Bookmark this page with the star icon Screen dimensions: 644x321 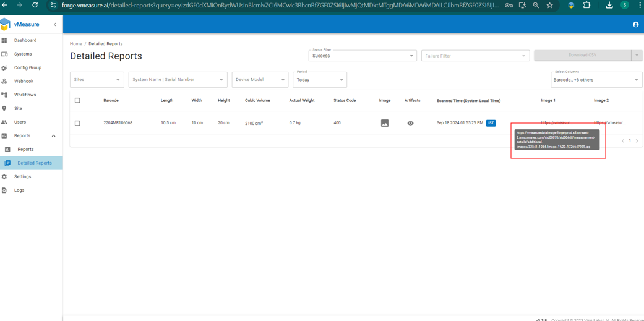coord(549,5)
